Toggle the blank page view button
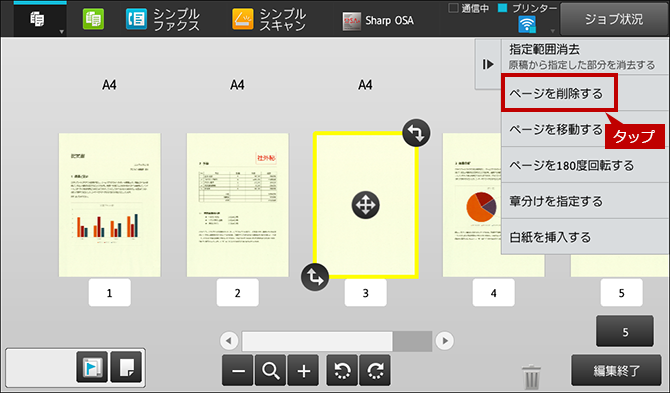670x393 pixels. pos(126,367)
